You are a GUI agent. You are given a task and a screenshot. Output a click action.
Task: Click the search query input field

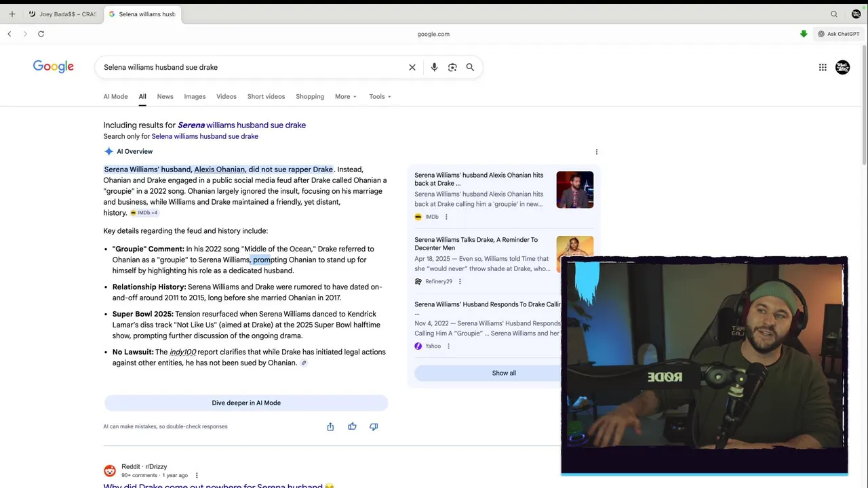pyautogui.click(x=251, y=67)
